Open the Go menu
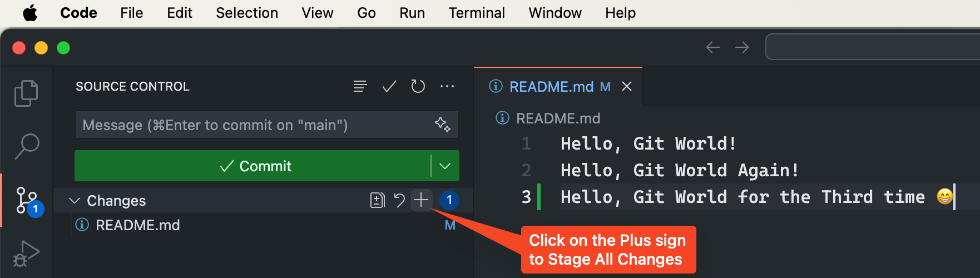Screen dimensions: 980x278 tap(367, 13)
